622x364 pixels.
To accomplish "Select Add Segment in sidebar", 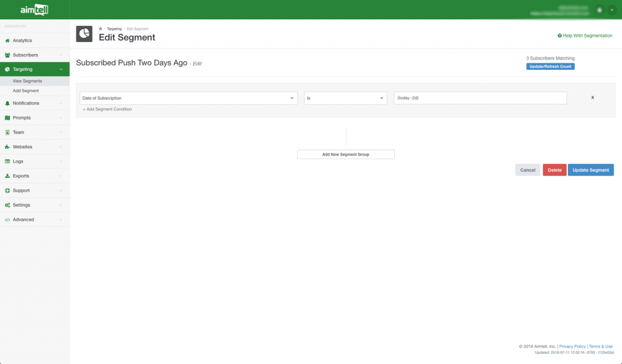I will [x=26, y=90].
